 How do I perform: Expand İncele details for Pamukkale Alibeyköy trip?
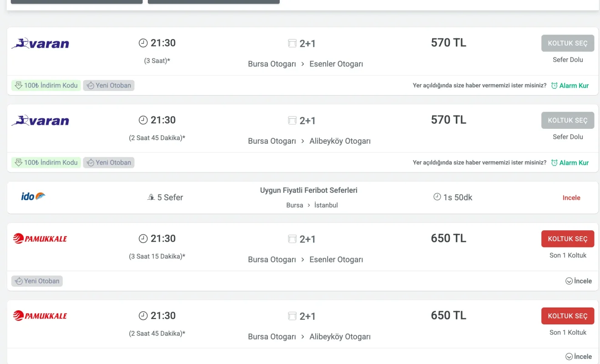579,357
